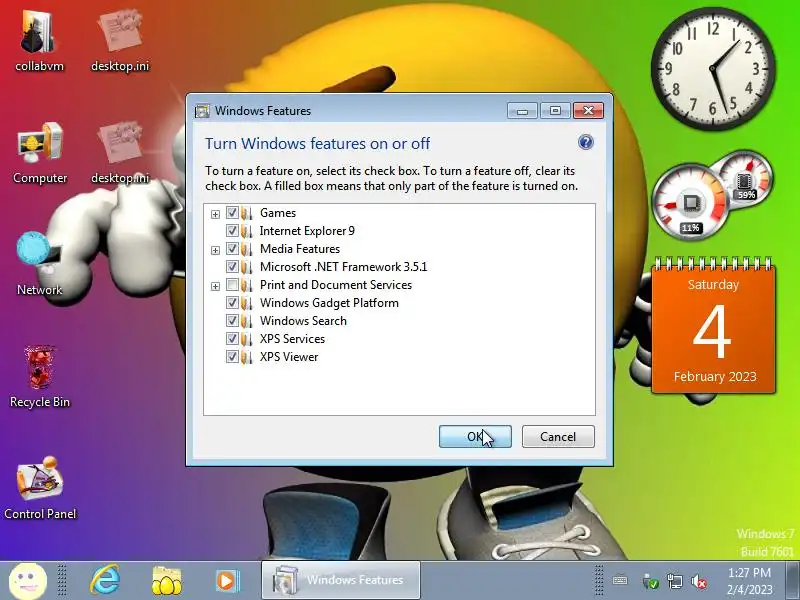The width and height of the screenshot is (800, 600).
Task: Click OK to apply feature changes
Action: 475,437
